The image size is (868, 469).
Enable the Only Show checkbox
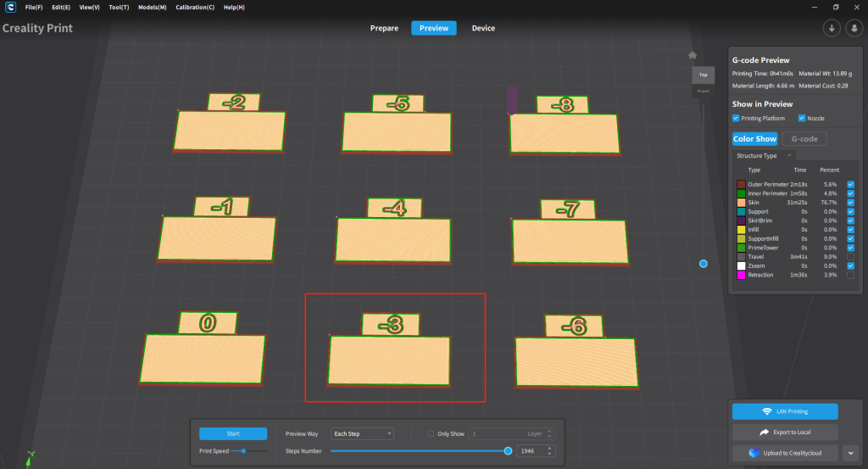pos(431,433)
